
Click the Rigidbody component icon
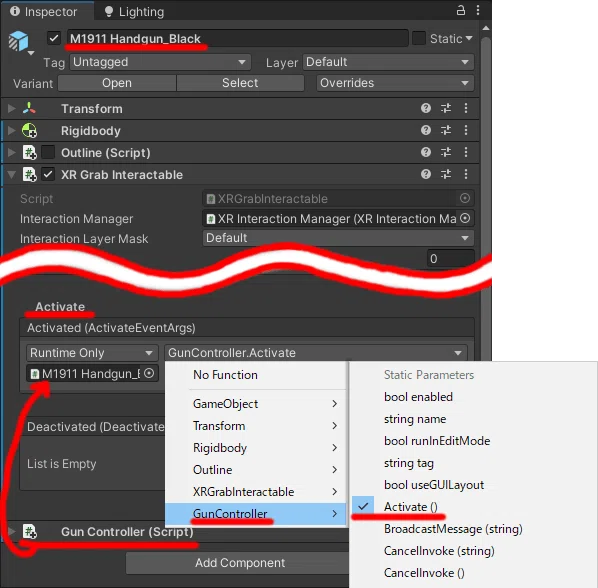(29, 130)
